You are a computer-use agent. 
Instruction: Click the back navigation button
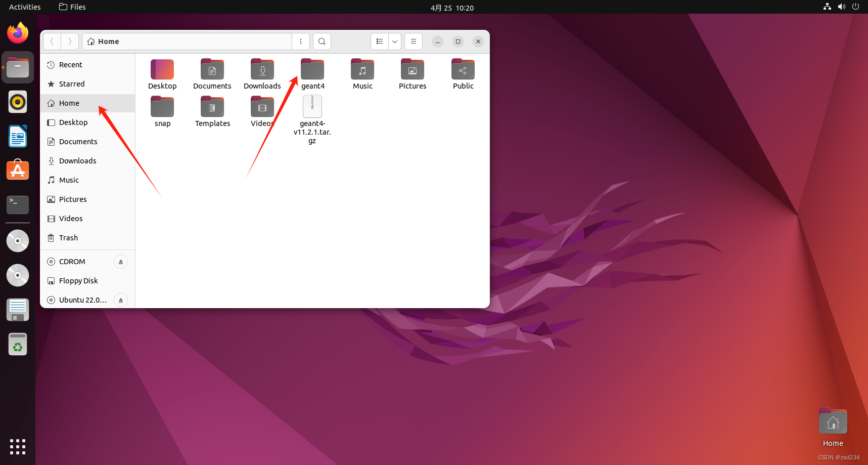click(x=52, y=41)
